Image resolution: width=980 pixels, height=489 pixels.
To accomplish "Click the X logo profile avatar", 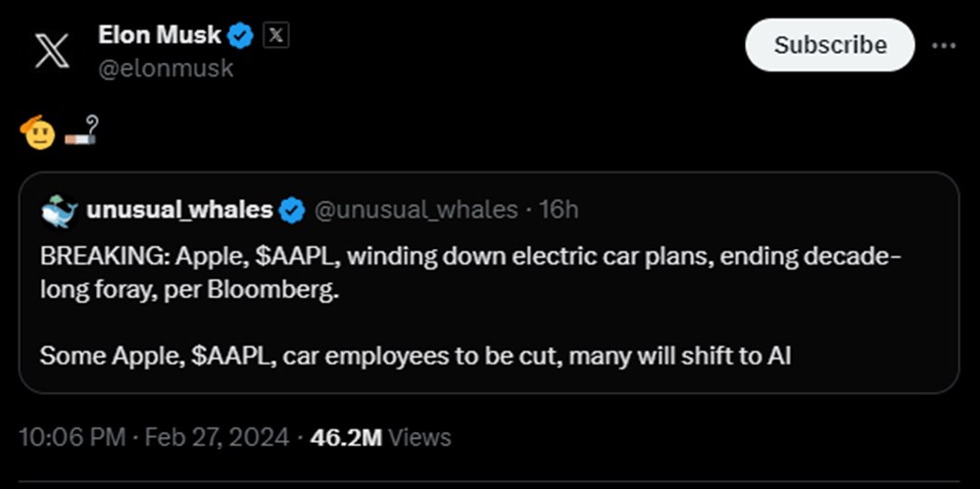I will [x=51, y=51].
